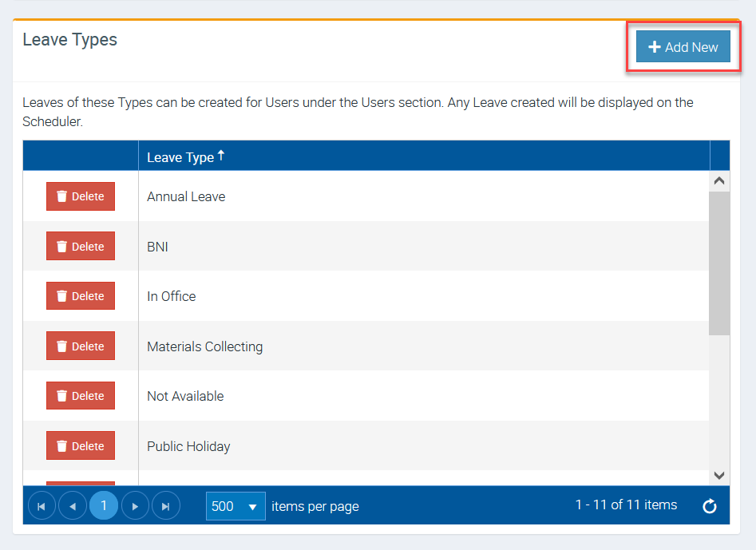The image size is (756, 550).
Task: Delete the In Office leave type
Action: tap(81, 296)
